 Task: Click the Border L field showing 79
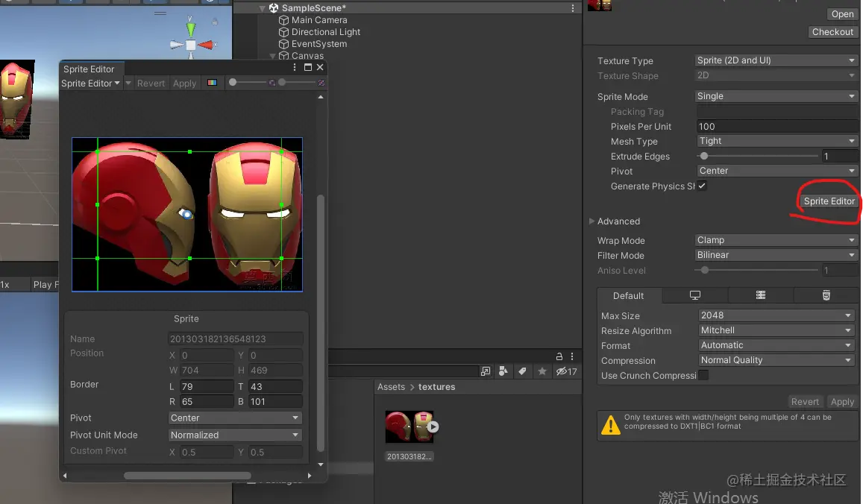tap(207, 386)
